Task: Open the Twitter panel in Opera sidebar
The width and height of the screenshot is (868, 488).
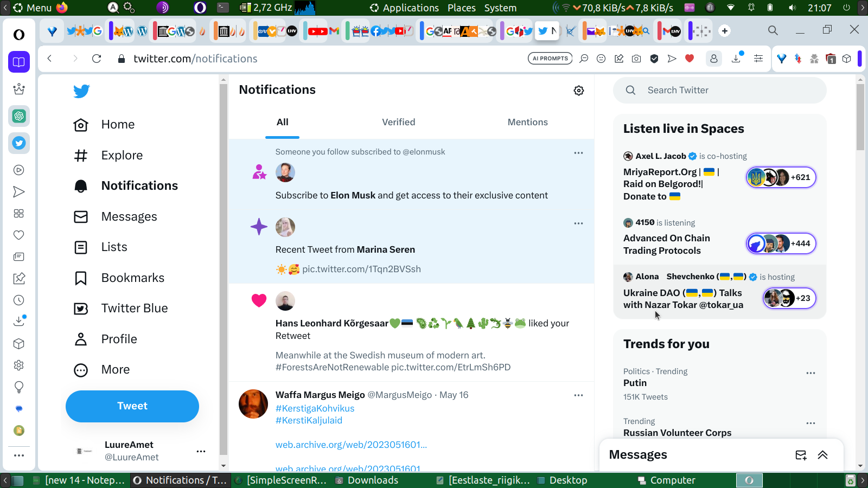Action: (x=19, y=143)
